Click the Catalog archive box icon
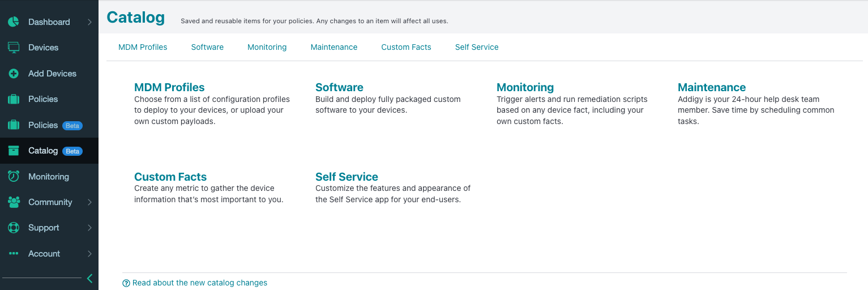The height and width of the screenshot is (290, 868). pos(14,151)
